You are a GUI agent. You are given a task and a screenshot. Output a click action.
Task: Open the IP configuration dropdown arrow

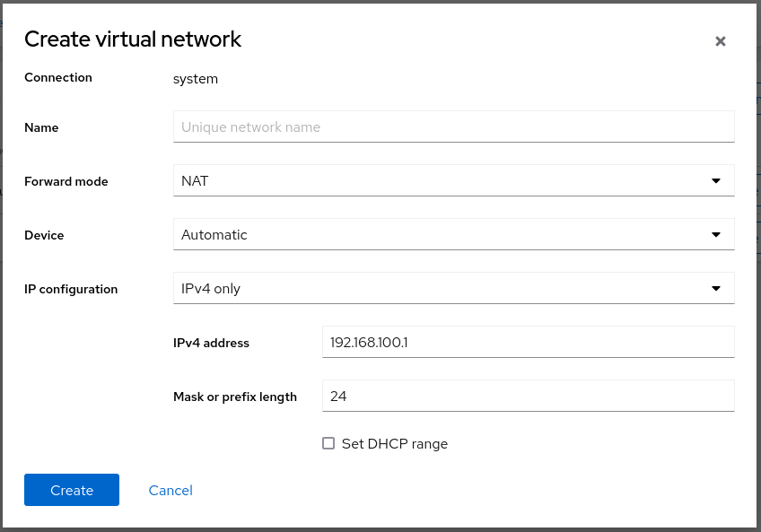point(716,288)
